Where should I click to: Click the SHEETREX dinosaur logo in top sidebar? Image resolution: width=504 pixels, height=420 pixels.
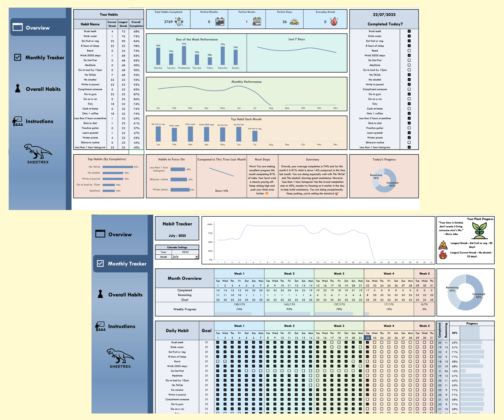coord(38,154)
